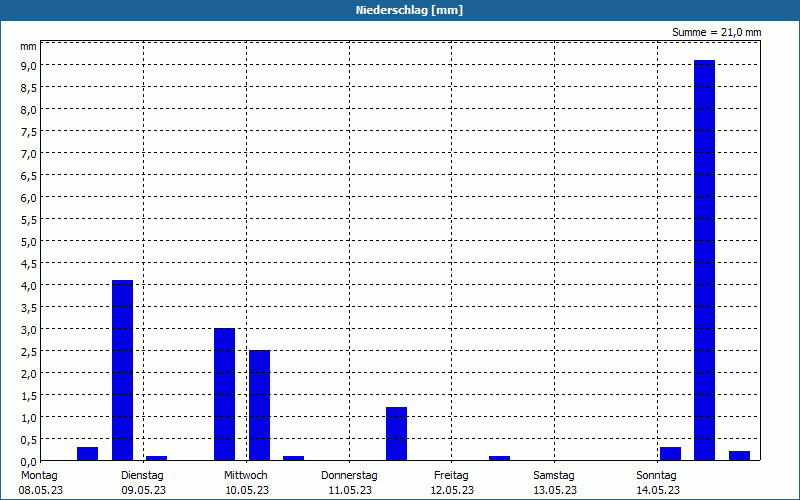The height and width of the screenshot is (500, 800).
Task: Click the small bar on Freitag
Action: pyautogui.click(x=499, y=458)
